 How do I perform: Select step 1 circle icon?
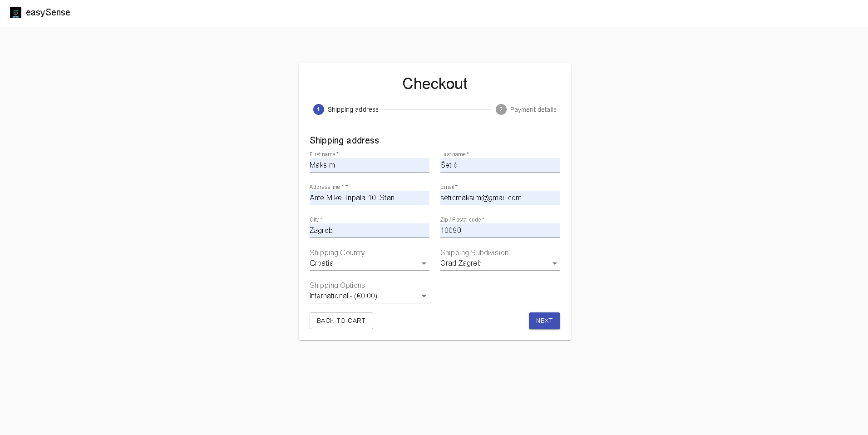[x=318, y=109]
